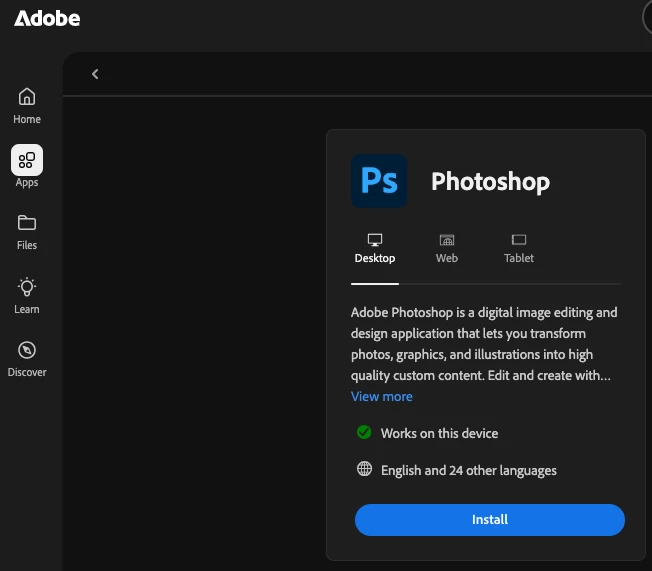
Task: Open Files in the sidebar
Action: coord(27,232)
